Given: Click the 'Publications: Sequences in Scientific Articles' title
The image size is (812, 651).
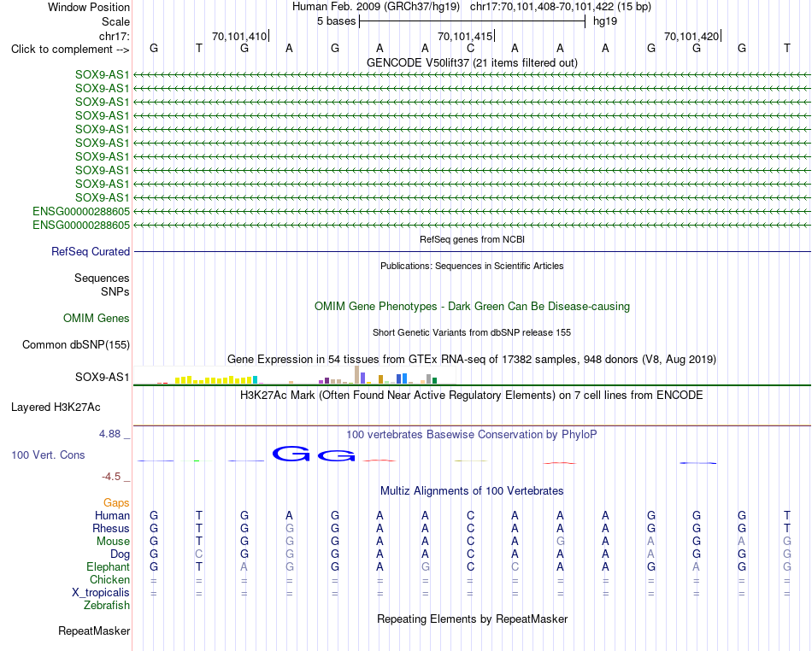Looking at the screenshot, I should click(472, 266).
